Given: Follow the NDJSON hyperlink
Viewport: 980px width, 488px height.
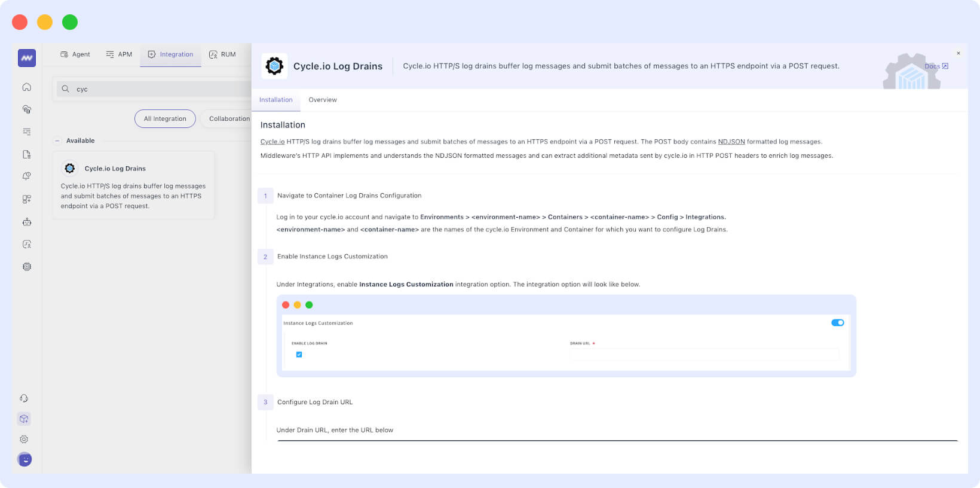Looking at the screenshot, I should (731, 142).
